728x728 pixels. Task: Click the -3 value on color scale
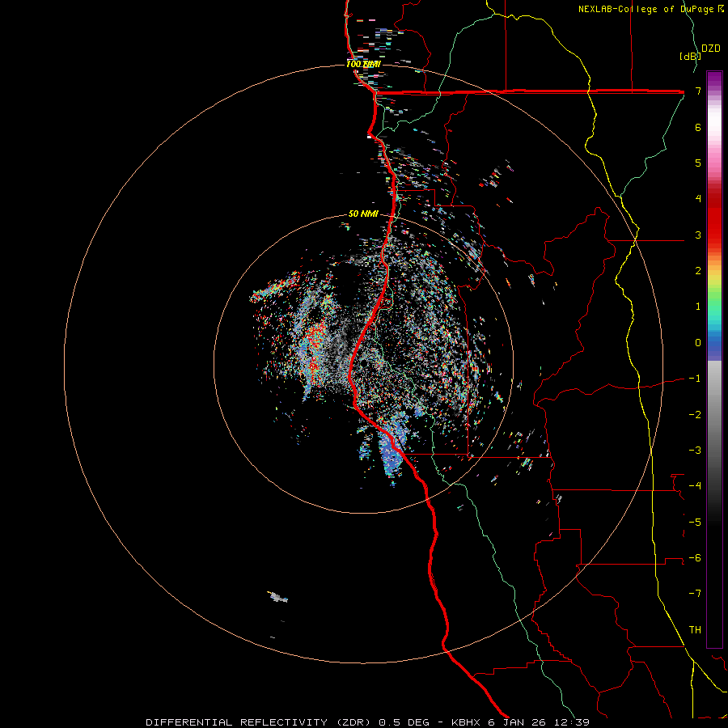coord(695,451)
